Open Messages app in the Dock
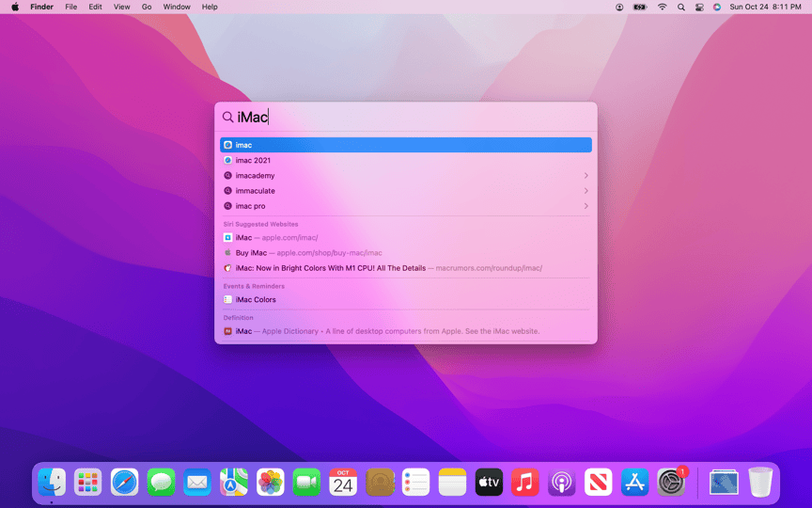Image resolution: width=812 pixels, height=508 pixels. pyautogui.click(x=161, y=482)
